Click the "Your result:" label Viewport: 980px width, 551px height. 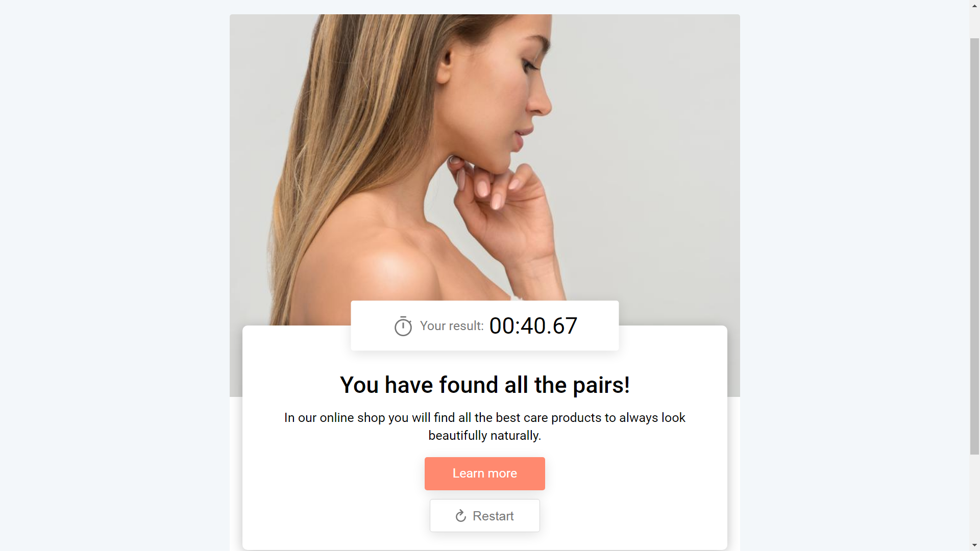[x=452, y=326]
